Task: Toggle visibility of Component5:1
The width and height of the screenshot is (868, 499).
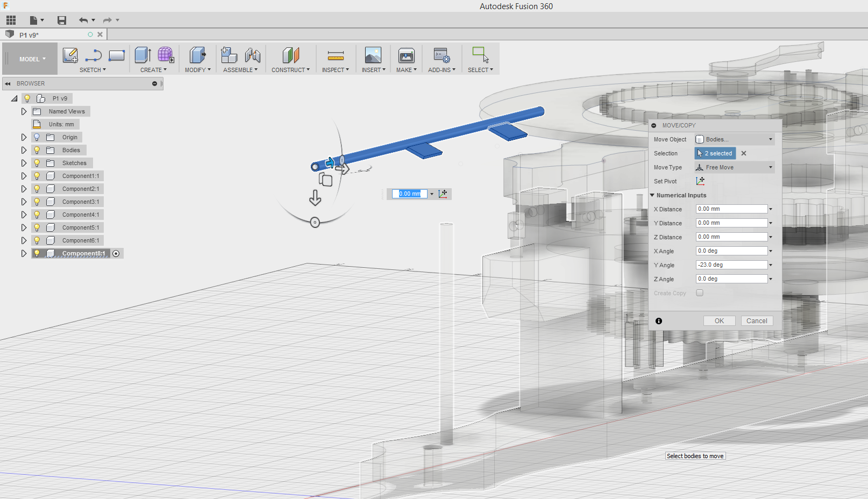Action: tap(37, 227)
